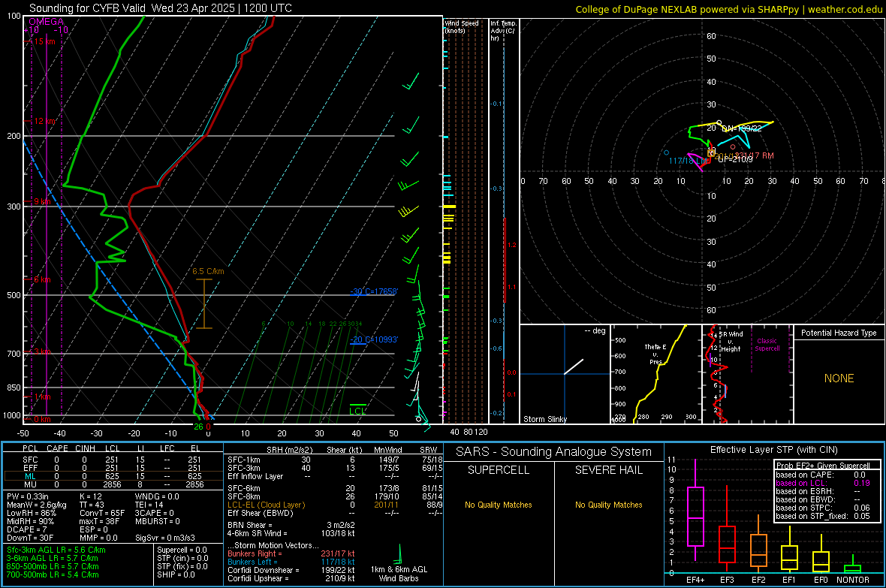Select the 'Eff Inflow Layer' row label
This screenshot has width=886, height=588.
pyautogui.click(x=256, y=476)
